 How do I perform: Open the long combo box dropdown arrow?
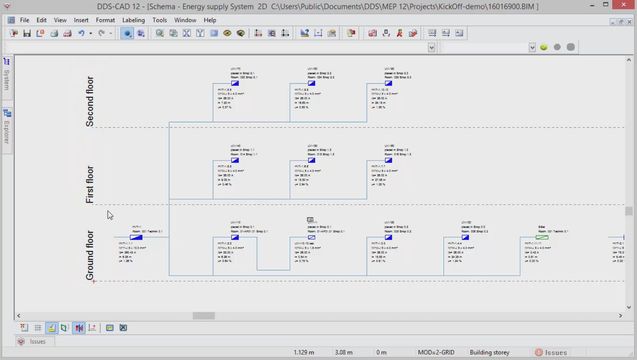[431, 48]
